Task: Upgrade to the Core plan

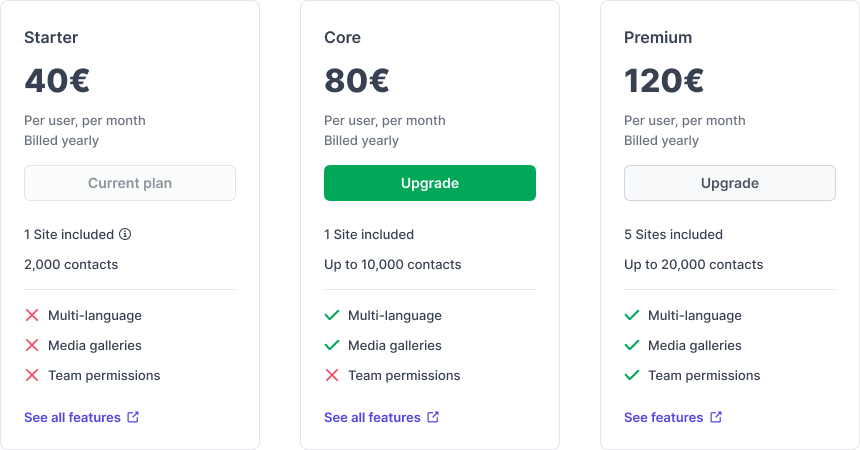Action: [429, 183]
